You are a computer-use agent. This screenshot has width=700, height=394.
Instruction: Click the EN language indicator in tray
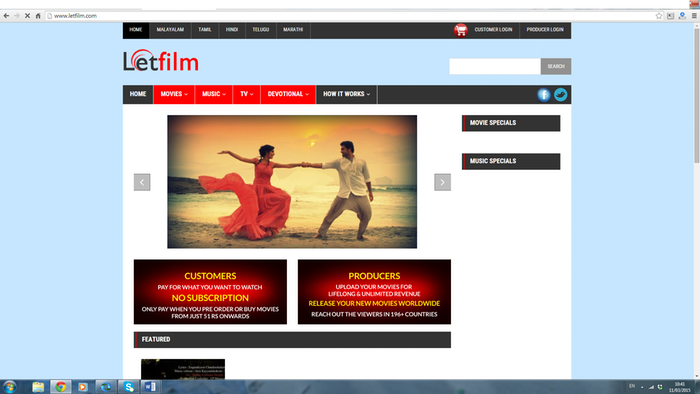point(632,386)
